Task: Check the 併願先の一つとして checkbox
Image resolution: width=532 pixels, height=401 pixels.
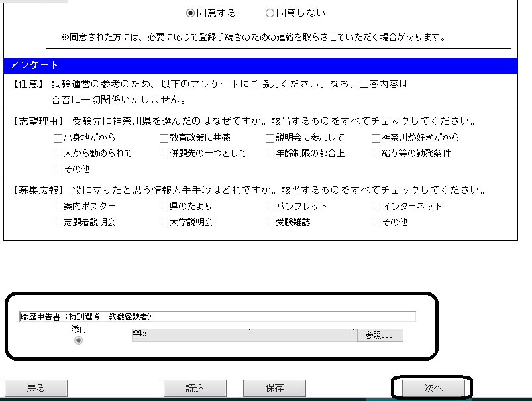Action: click(x=164, y=154)
